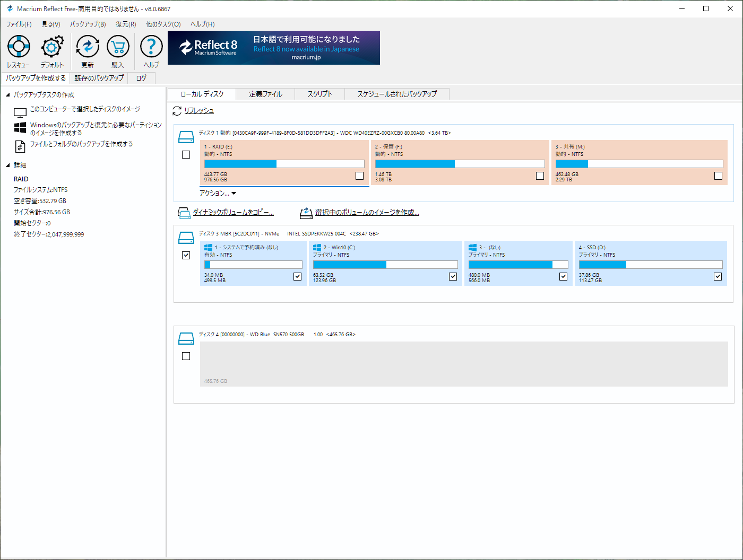The width and height of the screenshot is (743, 560).
Task: Click Windows flag icon on partition 3 (なし)
Action: 472,247
